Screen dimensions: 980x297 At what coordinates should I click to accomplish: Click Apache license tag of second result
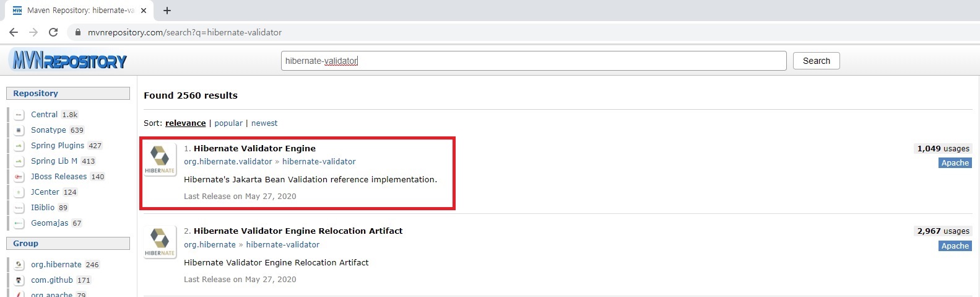point(955,246)
